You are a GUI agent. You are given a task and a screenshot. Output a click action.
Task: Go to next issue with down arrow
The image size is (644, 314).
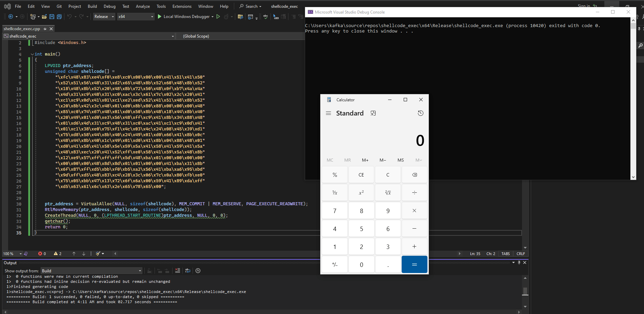(x=84, y=254)
